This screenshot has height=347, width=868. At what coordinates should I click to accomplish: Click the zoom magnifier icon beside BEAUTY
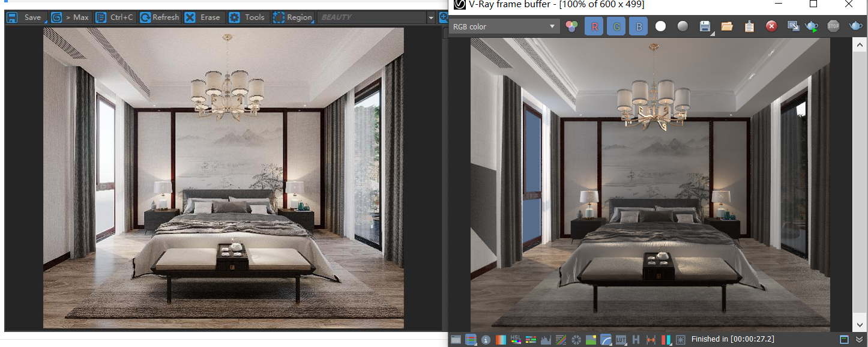coord(444,17)
